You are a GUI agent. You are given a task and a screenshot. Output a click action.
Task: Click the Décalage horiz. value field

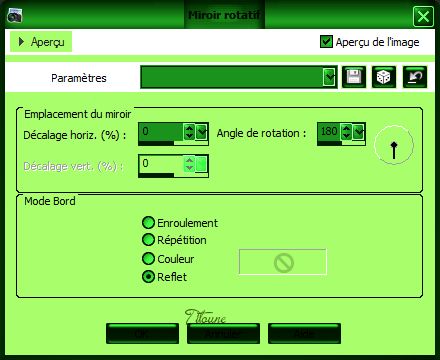click(x=161, y=132)
